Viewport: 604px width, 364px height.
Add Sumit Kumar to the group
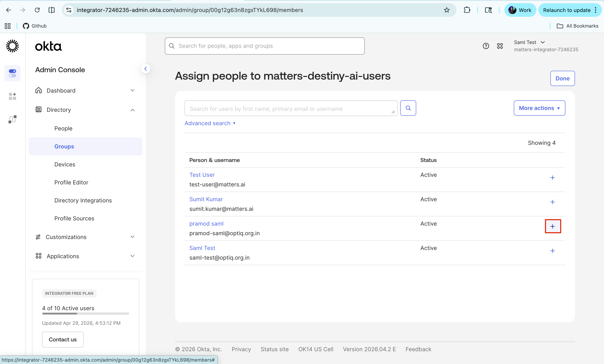click(553, 202)
